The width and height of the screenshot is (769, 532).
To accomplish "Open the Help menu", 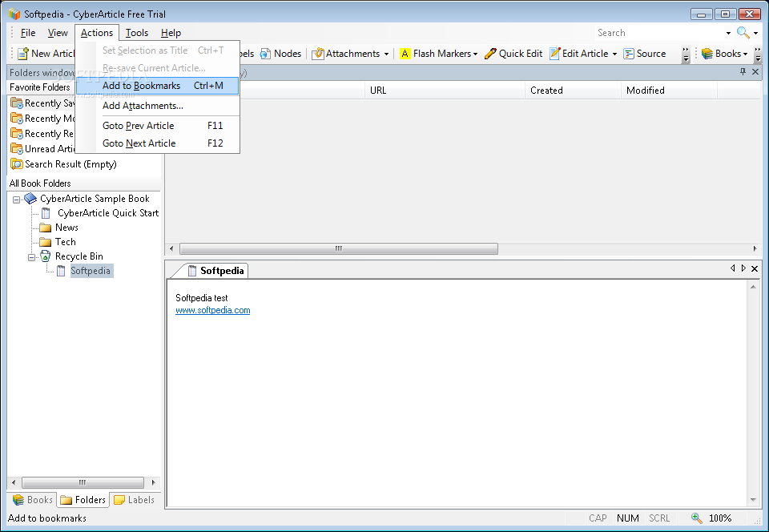I will [171, 33].
